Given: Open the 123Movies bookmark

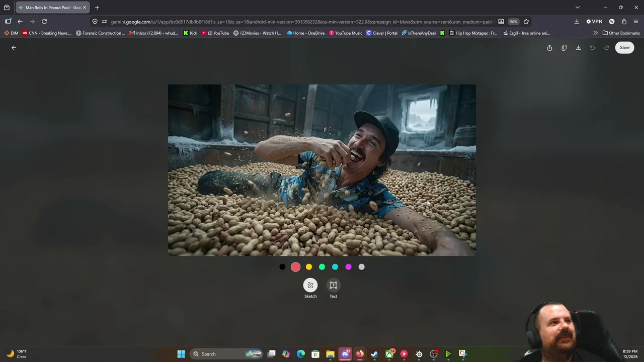Looking at the screenshot, I should (257, 33).
